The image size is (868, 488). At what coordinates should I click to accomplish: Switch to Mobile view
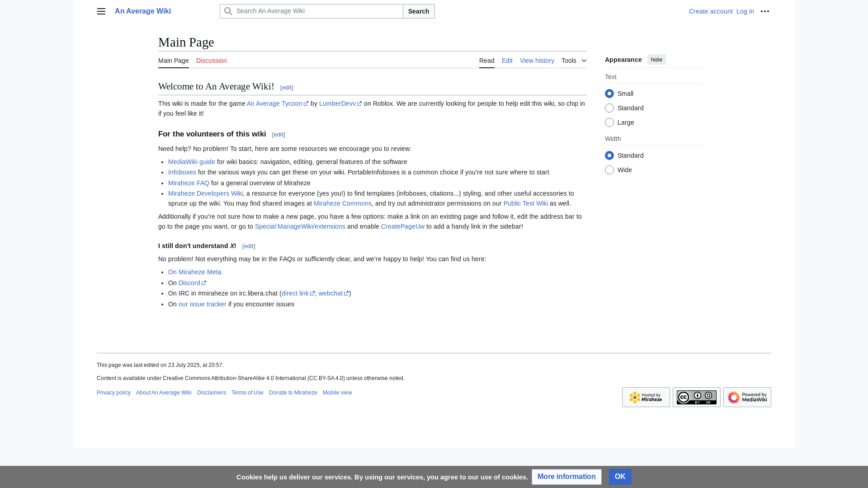pyautogui.click(x=337, y=393)
